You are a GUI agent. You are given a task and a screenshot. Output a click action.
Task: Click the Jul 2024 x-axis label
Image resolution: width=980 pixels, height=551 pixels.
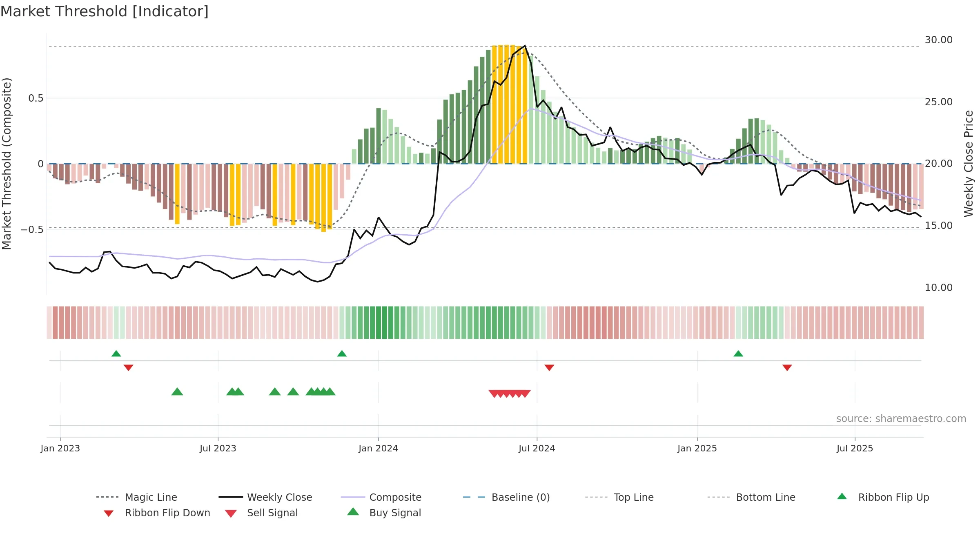coord(537,448)
